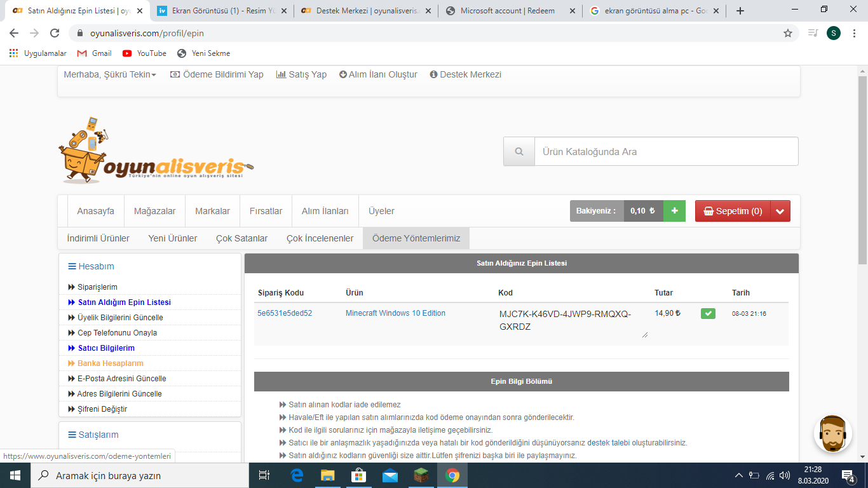868x488 pixels.
Task: Open the Üyeler menu item
Action: (x=381, y=211)
